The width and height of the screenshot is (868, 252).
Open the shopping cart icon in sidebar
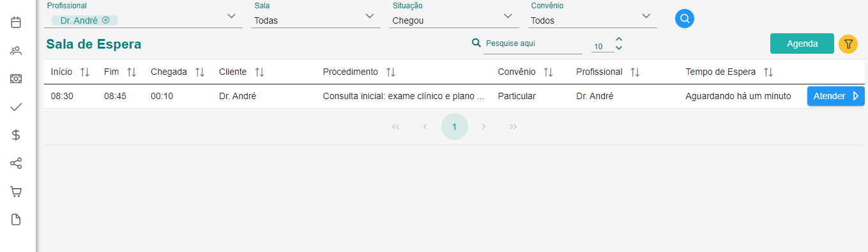click(16, 191)
